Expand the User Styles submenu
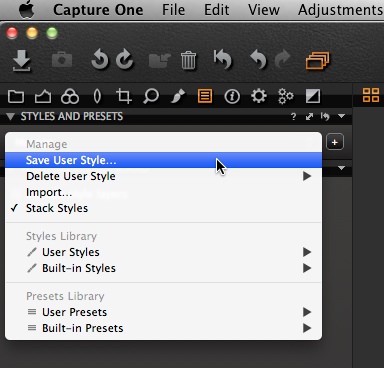This screenshot has height=368, width=384. point(164,252)
